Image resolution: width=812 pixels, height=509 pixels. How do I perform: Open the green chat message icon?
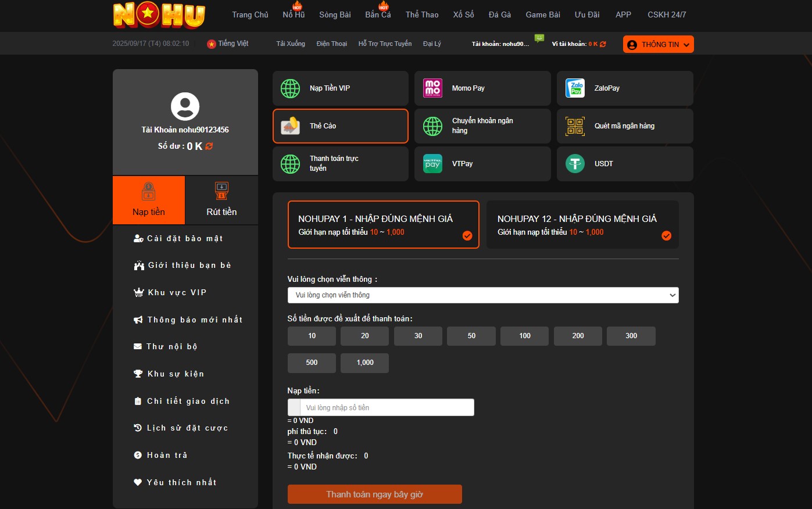pos(539,38)
